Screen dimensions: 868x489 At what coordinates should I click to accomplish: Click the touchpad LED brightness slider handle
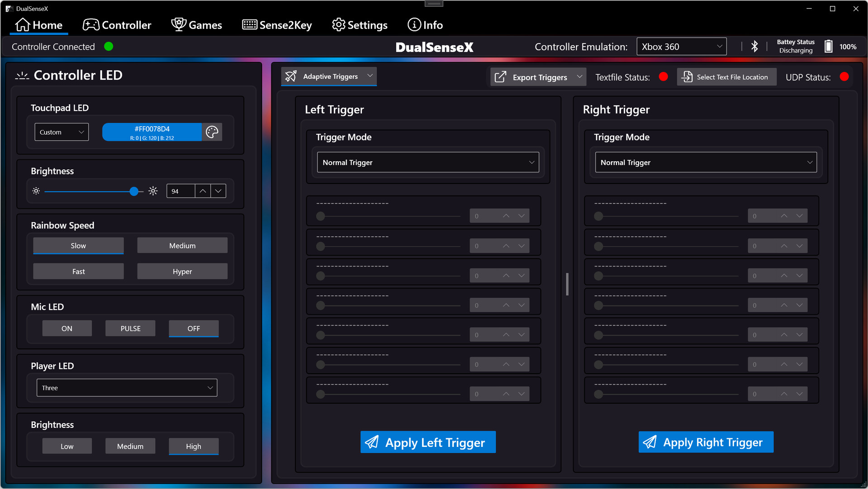134,192
